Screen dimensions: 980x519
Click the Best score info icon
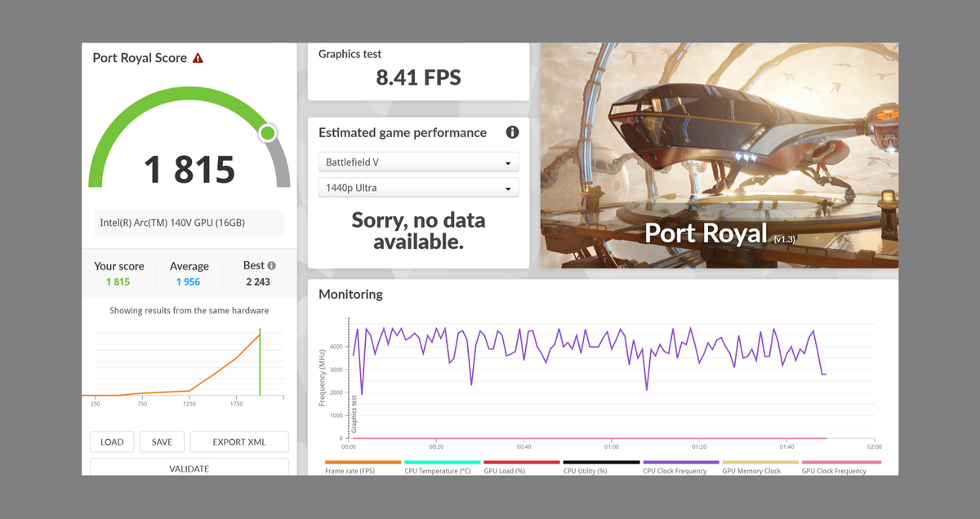(x=271, y=265)
